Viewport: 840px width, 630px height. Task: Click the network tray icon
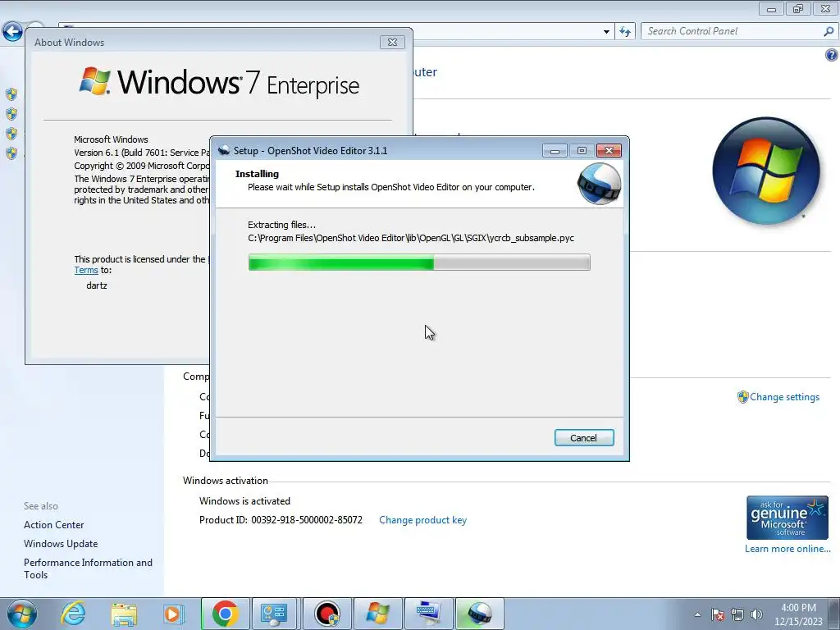pyautogui.click(x=737, y=614)
